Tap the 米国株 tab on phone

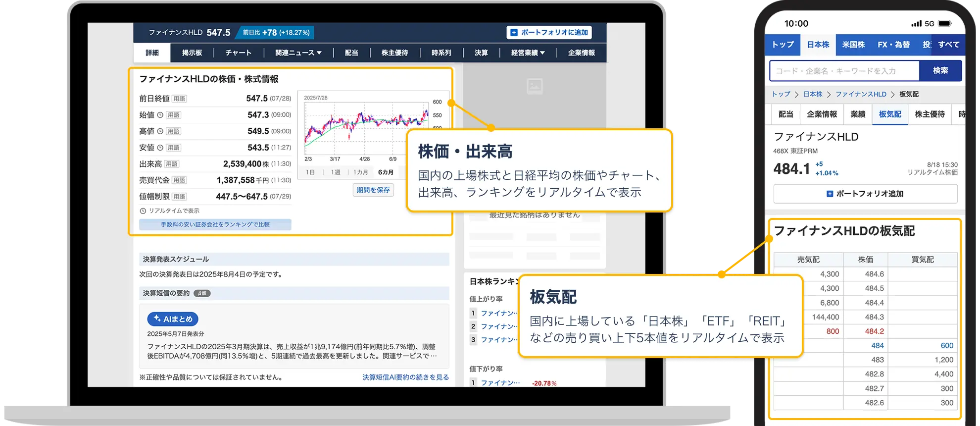[x=853, y=45]
